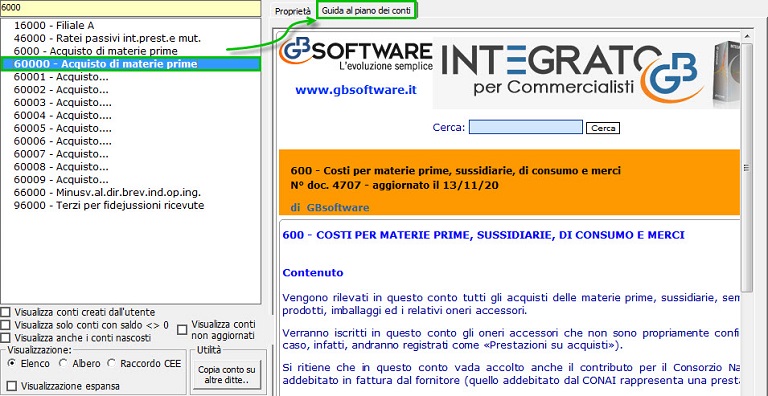This screenshot has height=396, width=768.
Task: Choose the Raccordo CEE radio option
Action: point(111,364)
